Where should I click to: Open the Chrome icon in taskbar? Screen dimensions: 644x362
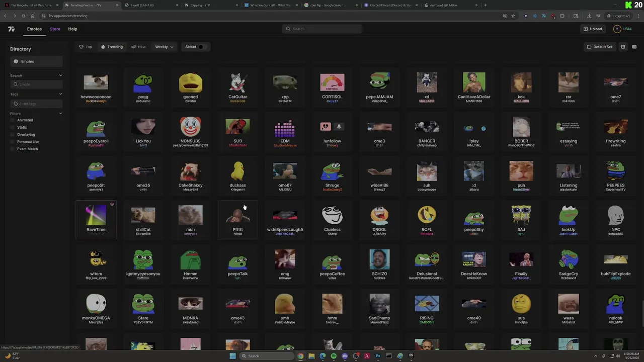click(300, 356)
